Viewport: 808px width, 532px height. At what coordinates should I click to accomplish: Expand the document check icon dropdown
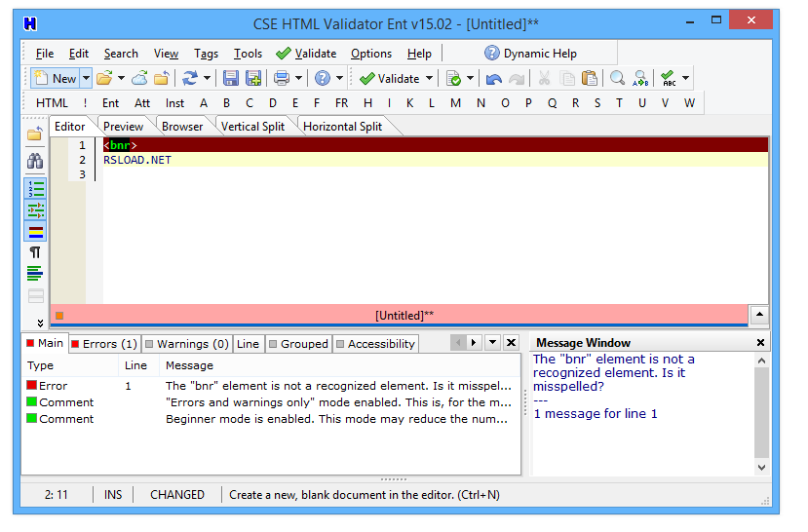[x=470, y=79]
